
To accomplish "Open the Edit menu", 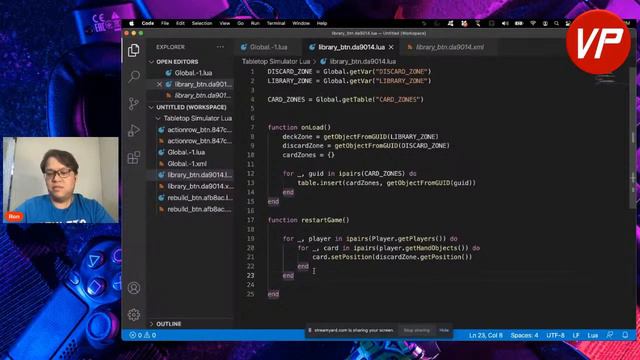I will coord(180,24).
